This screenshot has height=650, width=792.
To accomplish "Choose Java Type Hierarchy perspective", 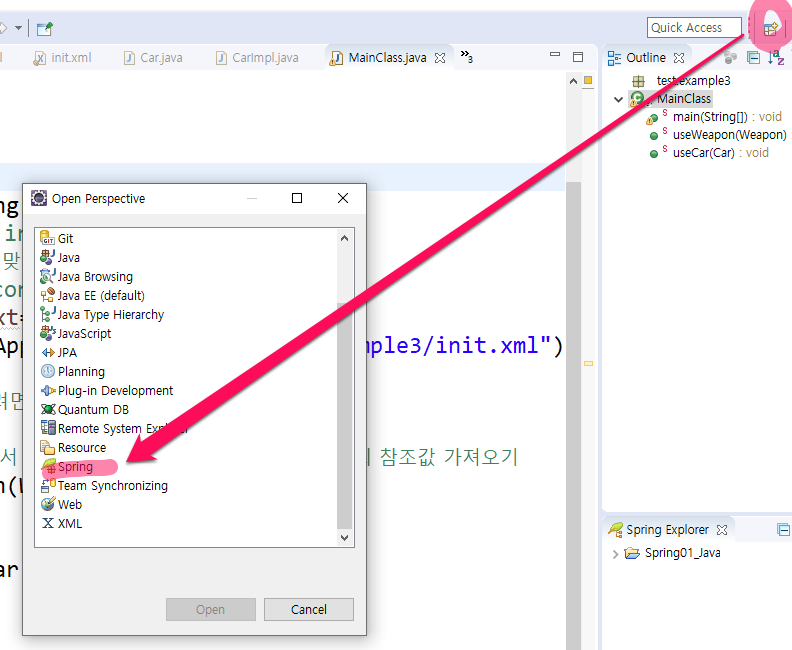I will tap(102, 315).
